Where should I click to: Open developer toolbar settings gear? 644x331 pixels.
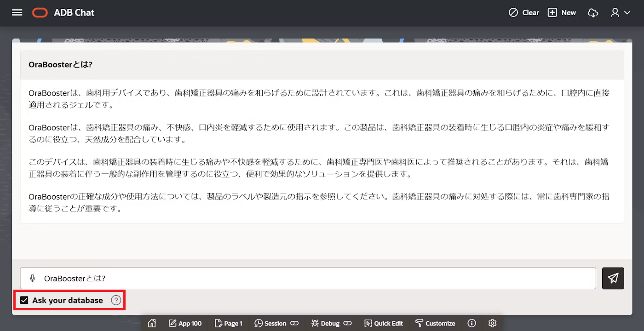pos(492,323)
